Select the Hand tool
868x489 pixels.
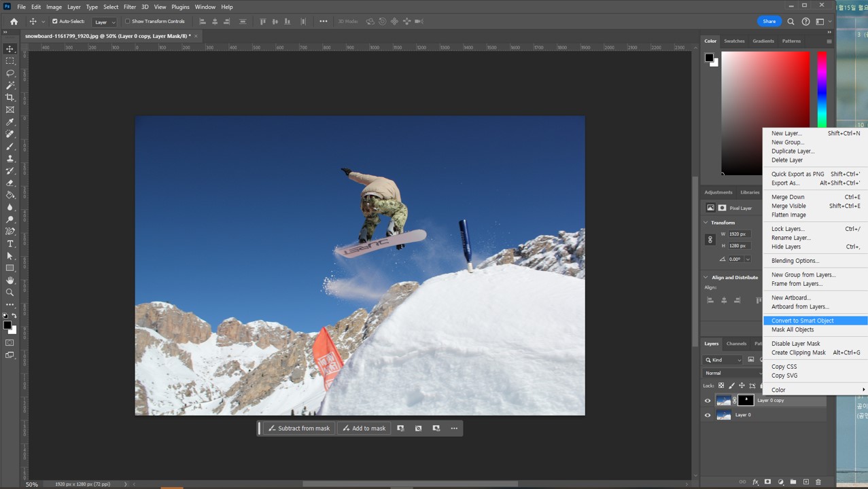pos(10,280)
